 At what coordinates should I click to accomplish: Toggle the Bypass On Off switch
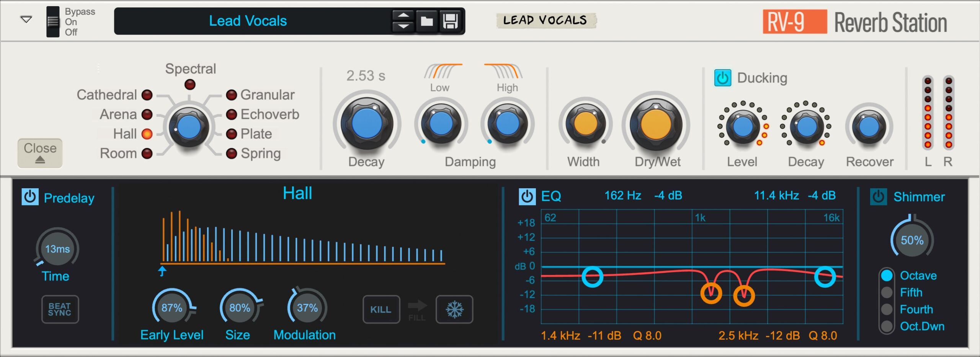click(53, 22)
